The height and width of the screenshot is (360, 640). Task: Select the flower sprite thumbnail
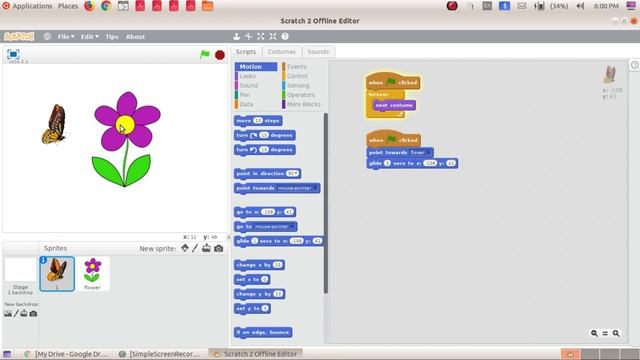pos(92,273)
